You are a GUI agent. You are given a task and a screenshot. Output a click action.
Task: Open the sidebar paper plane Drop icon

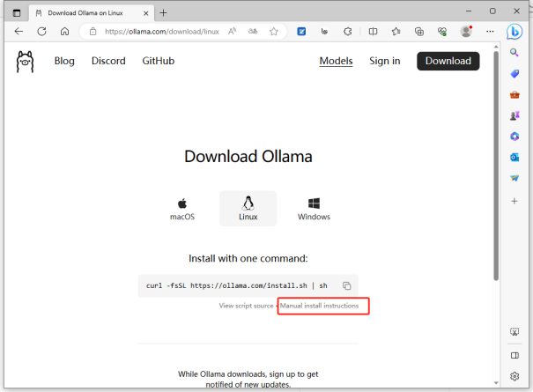click(514, 178)
